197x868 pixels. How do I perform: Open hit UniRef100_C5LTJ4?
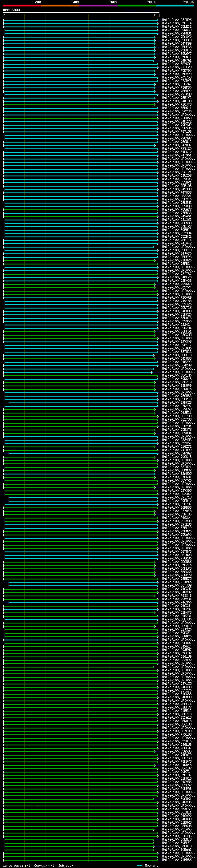177,23
